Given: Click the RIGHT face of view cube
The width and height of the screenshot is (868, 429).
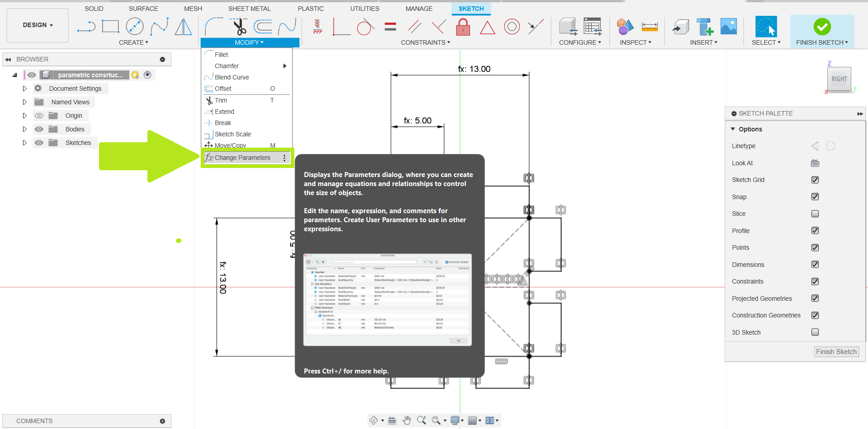Looking at the screenshot, I should (x=839, y=79).
